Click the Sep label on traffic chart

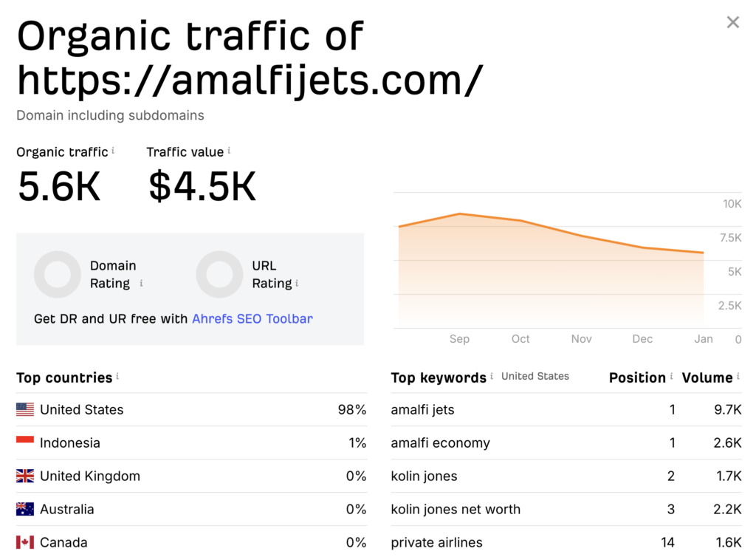pyautogui.click(x=459, y=338)
